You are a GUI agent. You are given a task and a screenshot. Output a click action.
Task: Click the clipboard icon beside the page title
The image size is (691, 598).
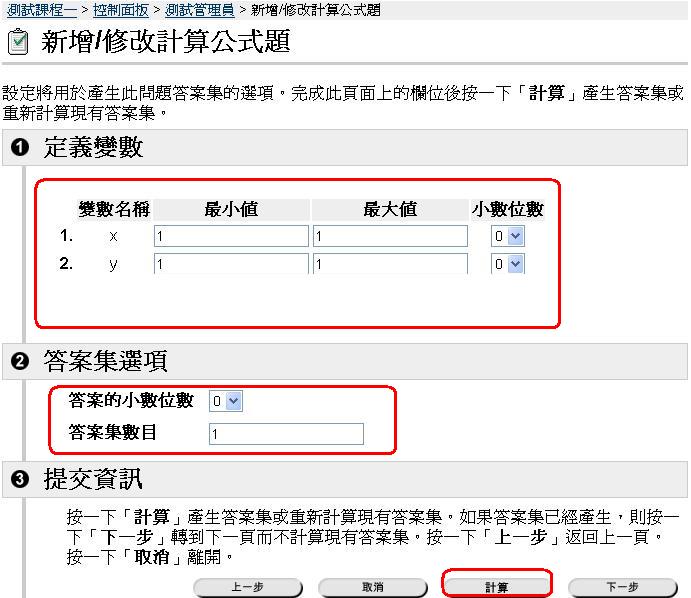click(17, 43)
